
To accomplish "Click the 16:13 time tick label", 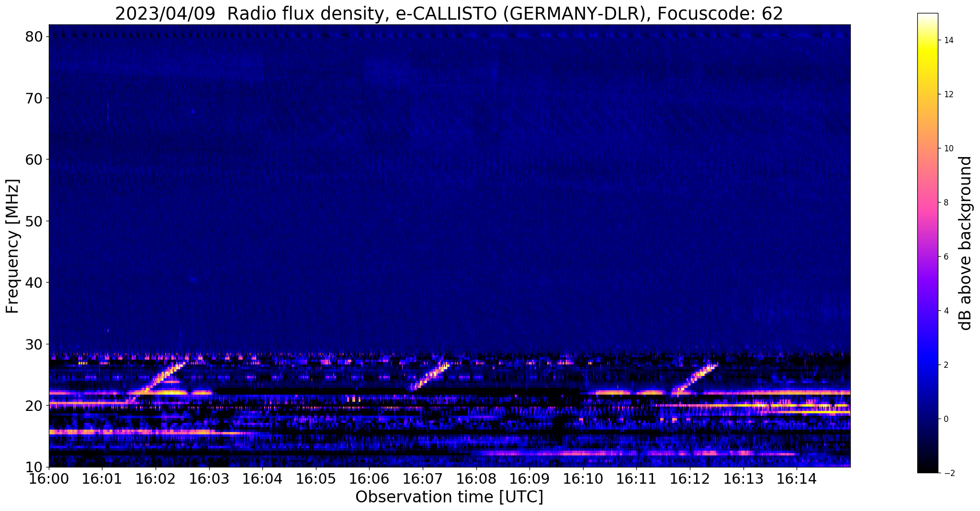I will point(743,478).
